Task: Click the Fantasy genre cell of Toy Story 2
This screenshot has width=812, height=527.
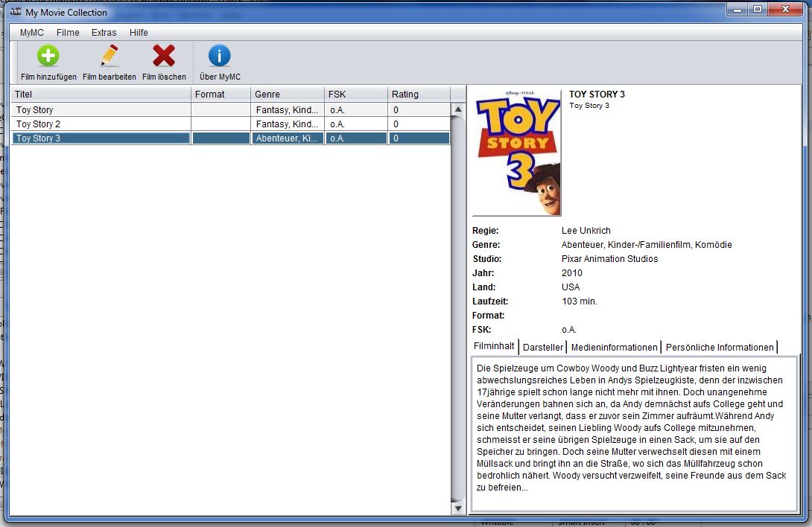Action: click(x=288, y=124)
